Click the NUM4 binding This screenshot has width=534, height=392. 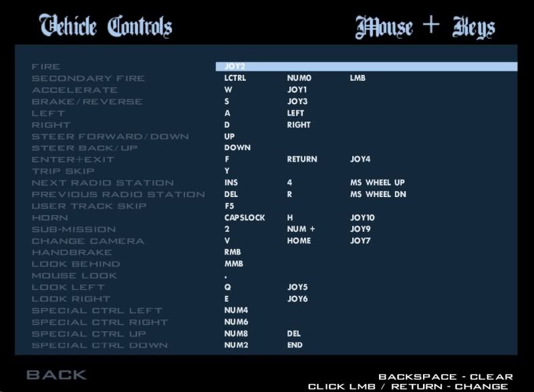[x=236, y=311]
